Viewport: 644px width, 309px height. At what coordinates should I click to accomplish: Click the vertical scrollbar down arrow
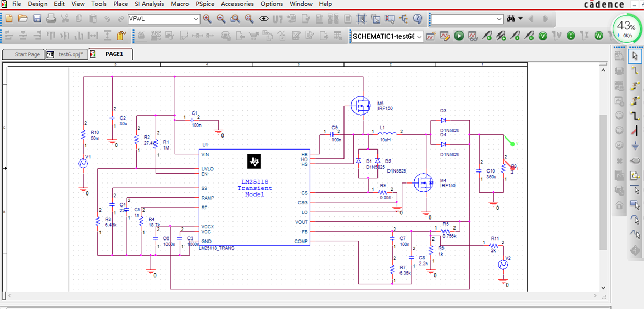coord(603,288)
